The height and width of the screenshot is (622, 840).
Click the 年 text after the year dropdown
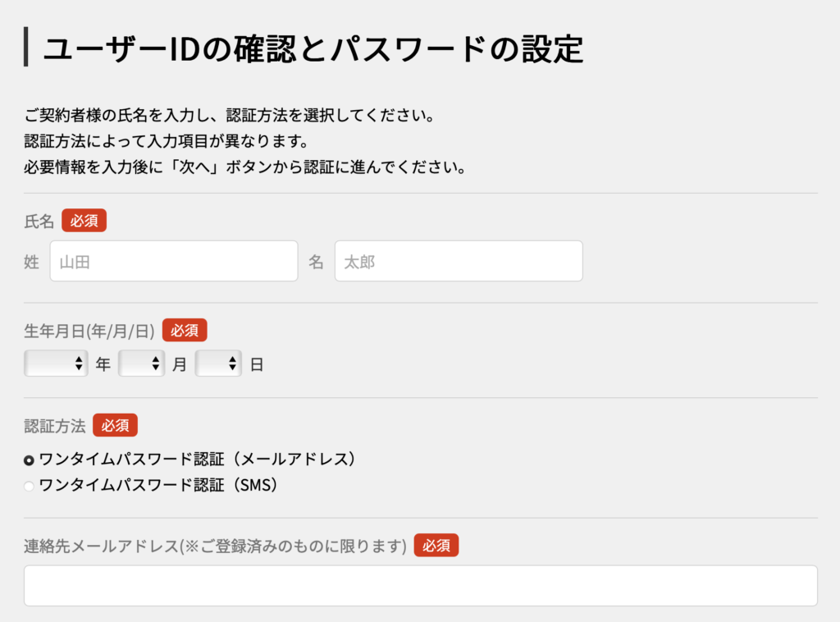[103, 364]
